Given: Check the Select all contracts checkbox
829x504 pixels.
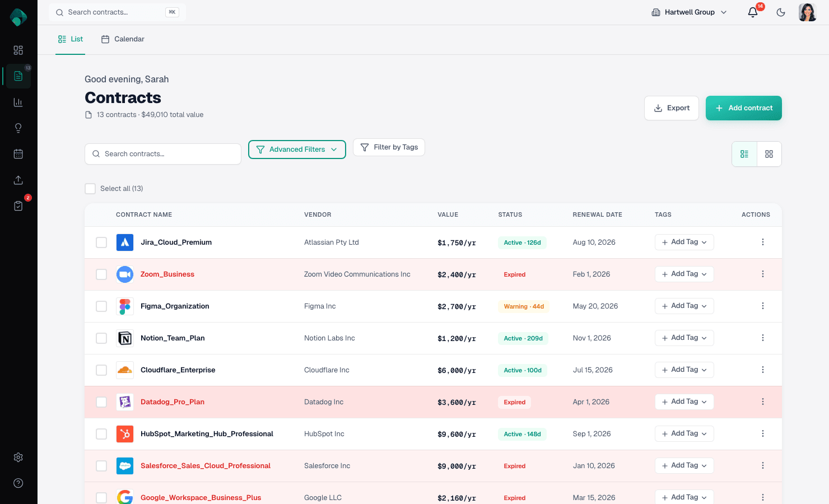Looking at the screenshot, I should [90, 188].
